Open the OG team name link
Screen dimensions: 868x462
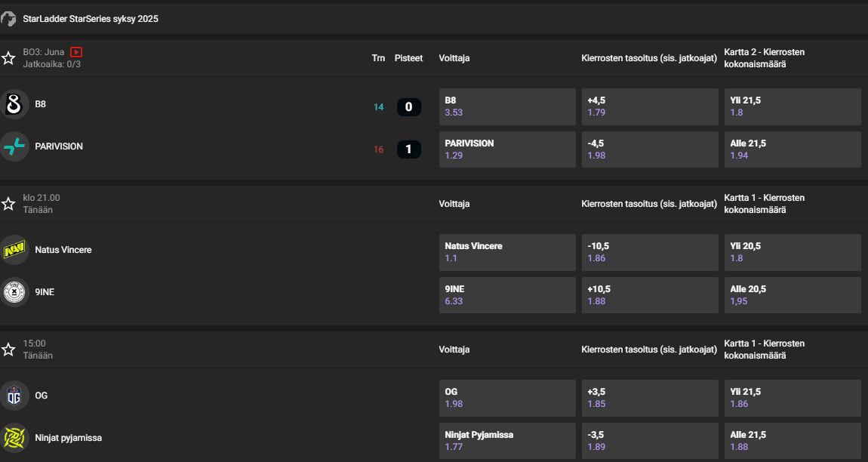pyautogui.click(x=41, y=396)
